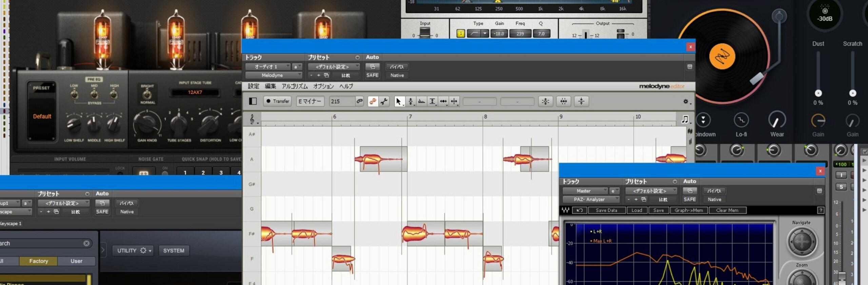Toggle EQ band 1 yellow button
This screenshot has height=285, width=868.
460,34
